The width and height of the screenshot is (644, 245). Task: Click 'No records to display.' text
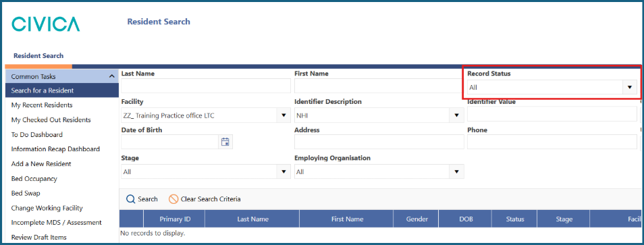[153, 233]
